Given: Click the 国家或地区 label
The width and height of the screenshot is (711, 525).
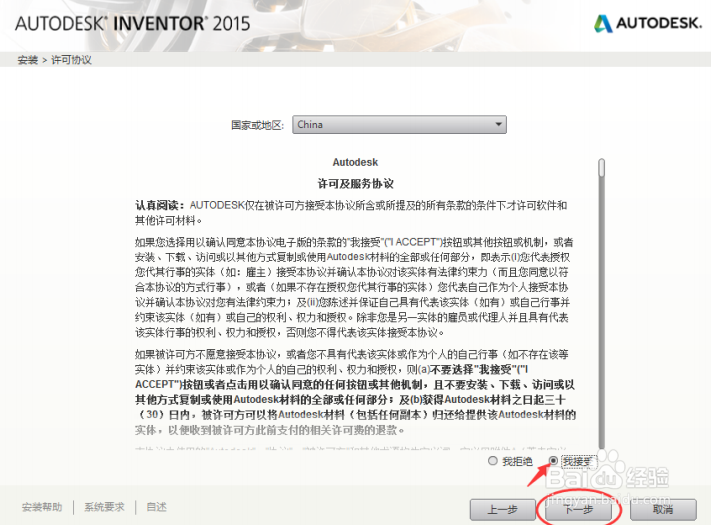Looking at the screenshot, I should click(257, 125).
